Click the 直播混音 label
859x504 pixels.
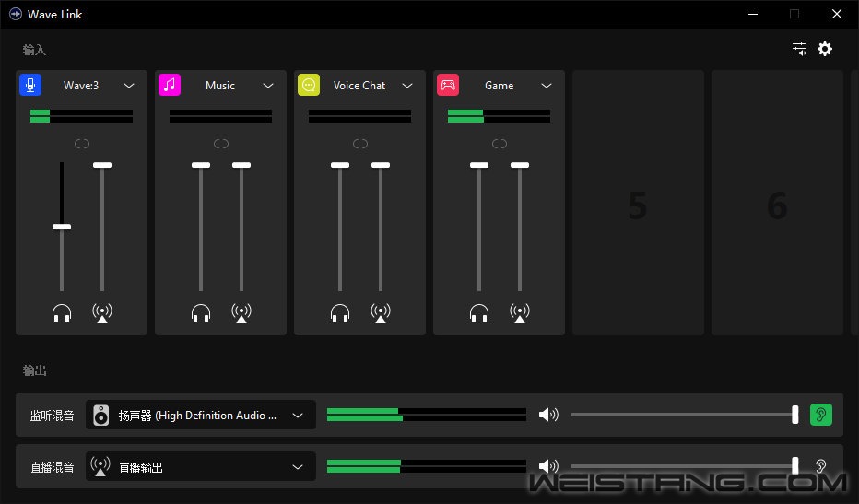pyautogui.click(x=52, y=467)
